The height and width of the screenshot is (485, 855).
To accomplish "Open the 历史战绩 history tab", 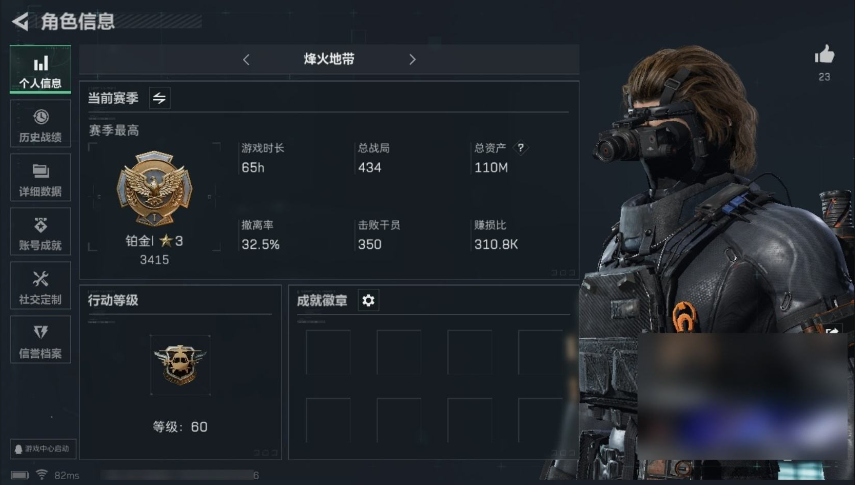I will coord(40,124).
